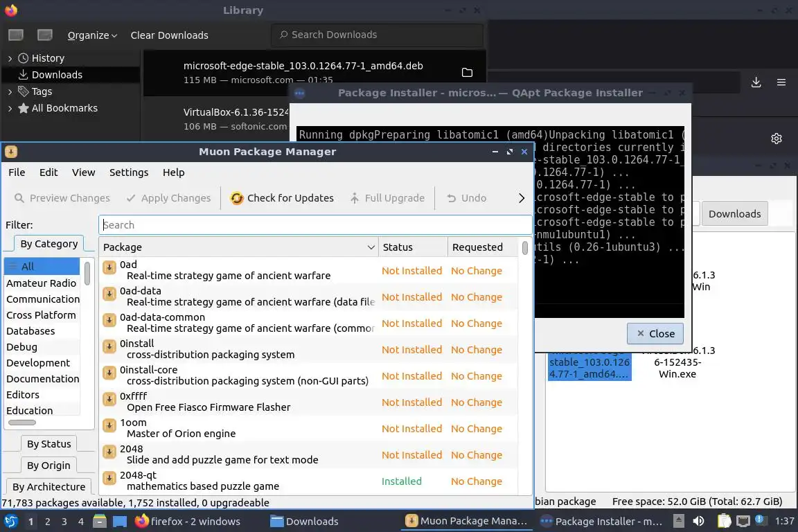Click the Preview Changes toolbar icon
This screenshot has height=532, width=798.
click(19, 198)
